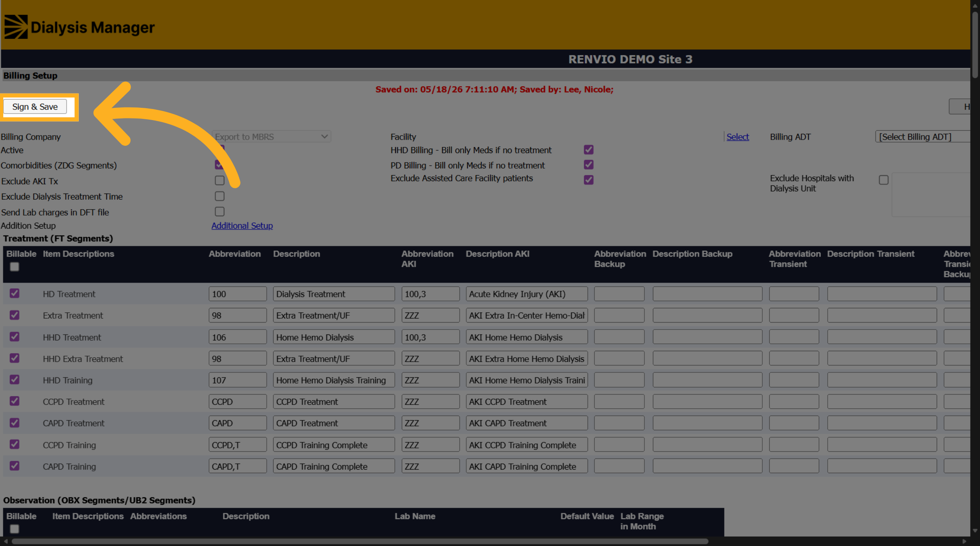Image resolution: width=980 pixels, height=546 pixels.
Task: Edit HD Treatment abbreviation field 100
Action: 238,294
